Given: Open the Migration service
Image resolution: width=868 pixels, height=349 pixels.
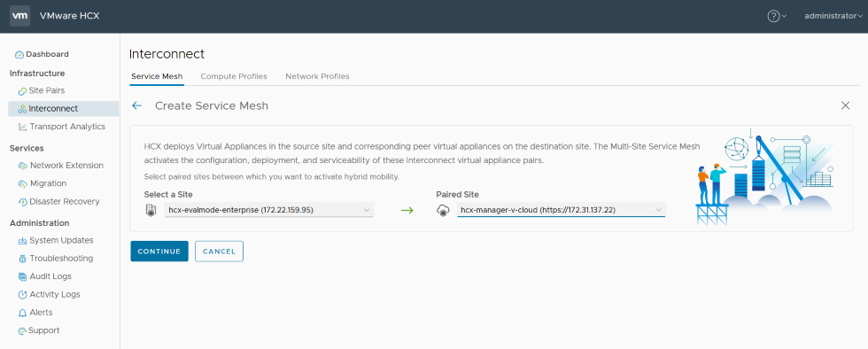Looking at the screenshot, I should pos(48,183).
